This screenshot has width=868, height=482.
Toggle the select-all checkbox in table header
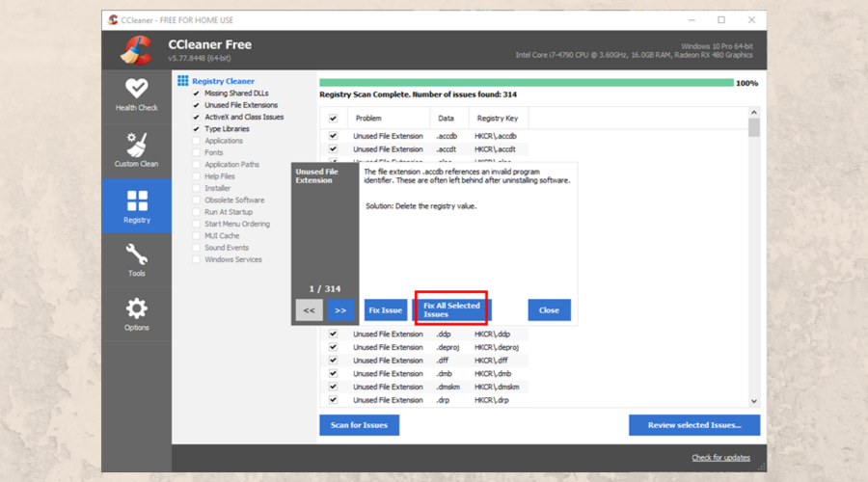click(333, 119)
